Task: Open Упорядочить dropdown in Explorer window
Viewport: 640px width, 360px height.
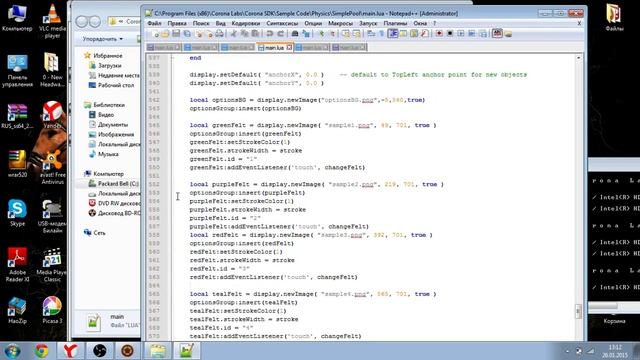Action: point(102,39)
